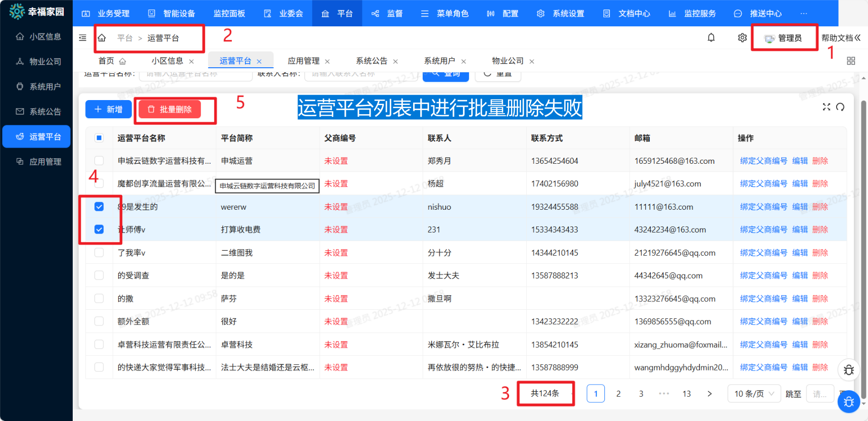Check the row for 了我率v
The width and height of the screenshot is (868, 421).
pyautogui.click(x=99, y=253)
